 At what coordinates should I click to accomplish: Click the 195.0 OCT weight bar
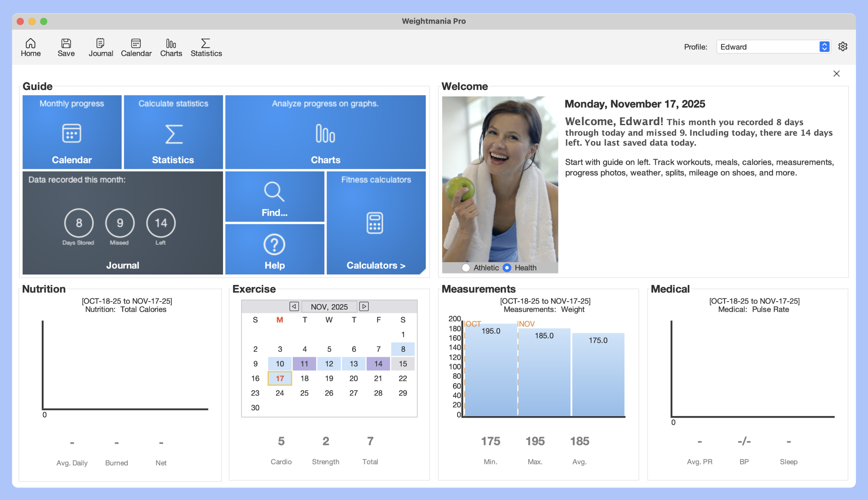(x=490, y=371)
